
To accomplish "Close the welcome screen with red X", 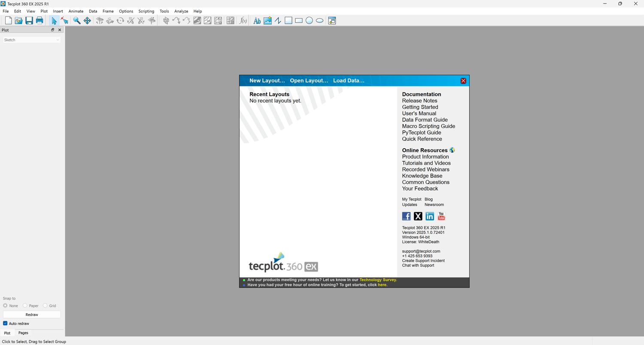I will point(463,81).
